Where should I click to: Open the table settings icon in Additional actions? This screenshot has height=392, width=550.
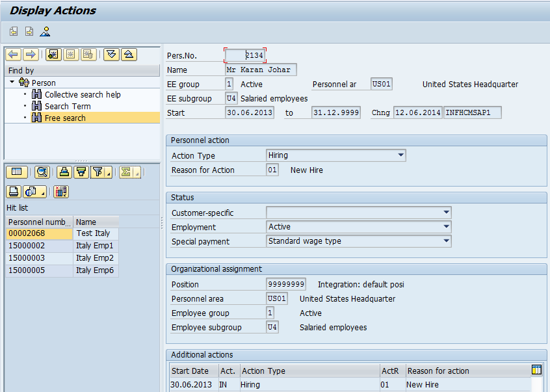click(x=536, y=370)
